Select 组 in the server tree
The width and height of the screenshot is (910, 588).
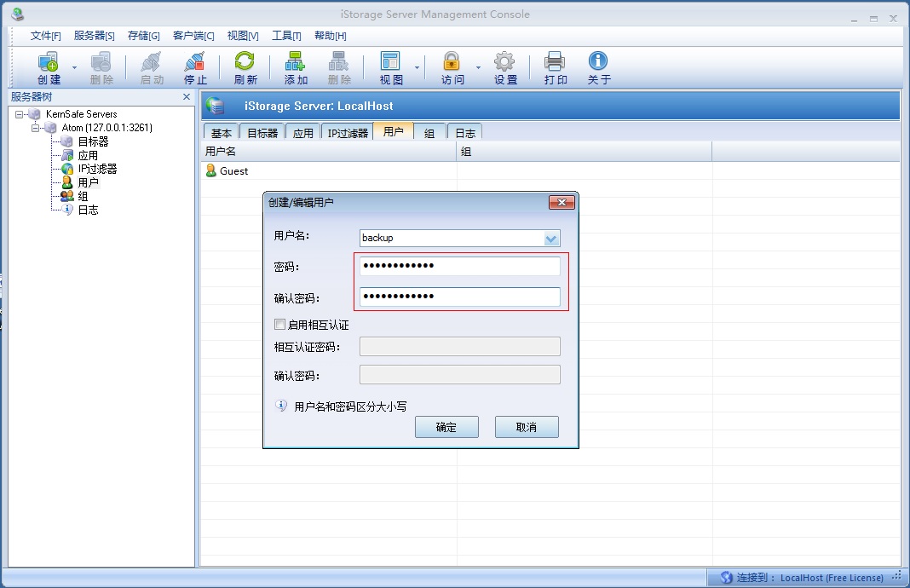83,196
